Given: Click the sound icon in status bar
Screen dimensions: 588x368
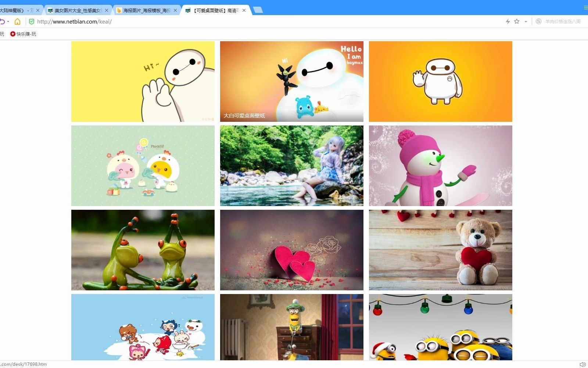Looking at the screenshot, I should click(x=582, y=364).
